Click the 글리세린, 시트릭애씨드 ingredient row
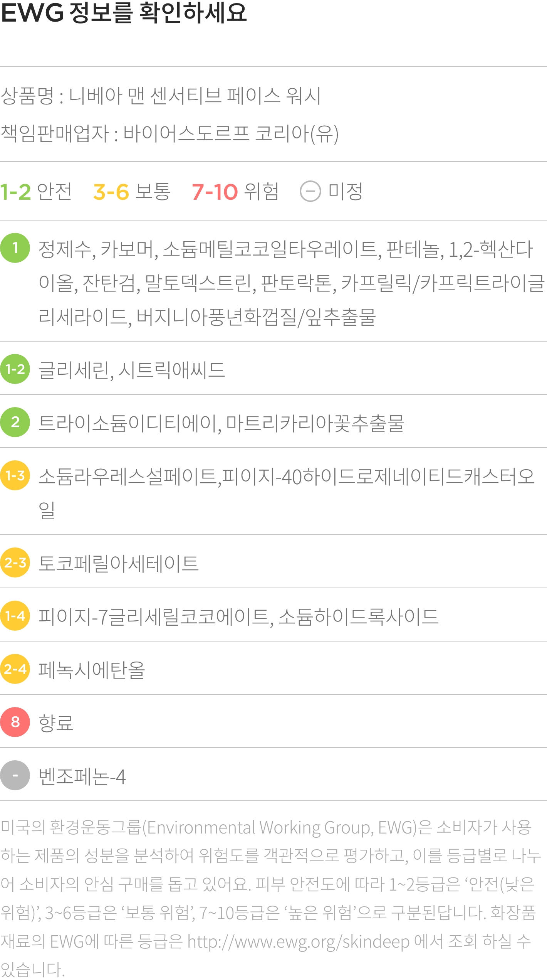The width and height of the screenshot is (547, 980). pyautogui.click(x=273, y=369)
